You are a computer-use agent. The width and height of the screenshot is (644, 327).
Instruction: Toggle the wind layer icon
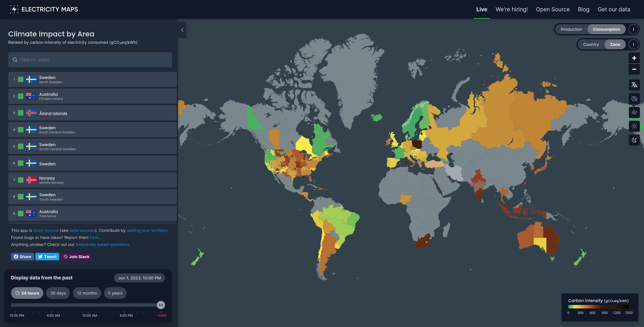click(x=634, y=112)
